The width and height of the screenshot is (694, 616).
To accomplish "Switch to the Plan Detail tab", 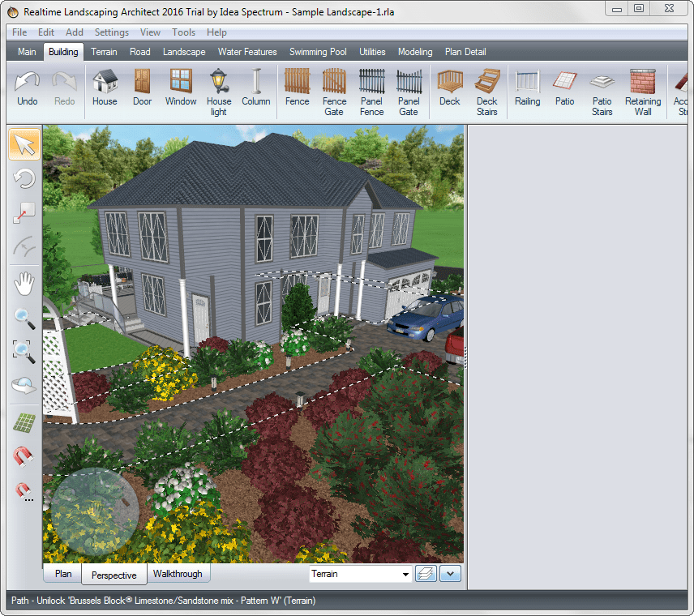I will [465, 52].
